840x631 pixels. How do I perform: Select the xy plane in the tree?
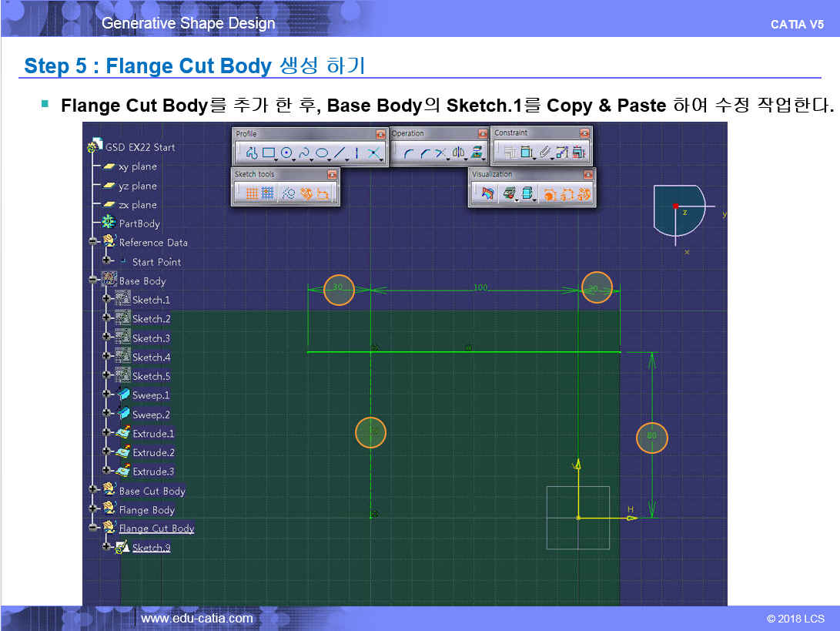[137, 166]
